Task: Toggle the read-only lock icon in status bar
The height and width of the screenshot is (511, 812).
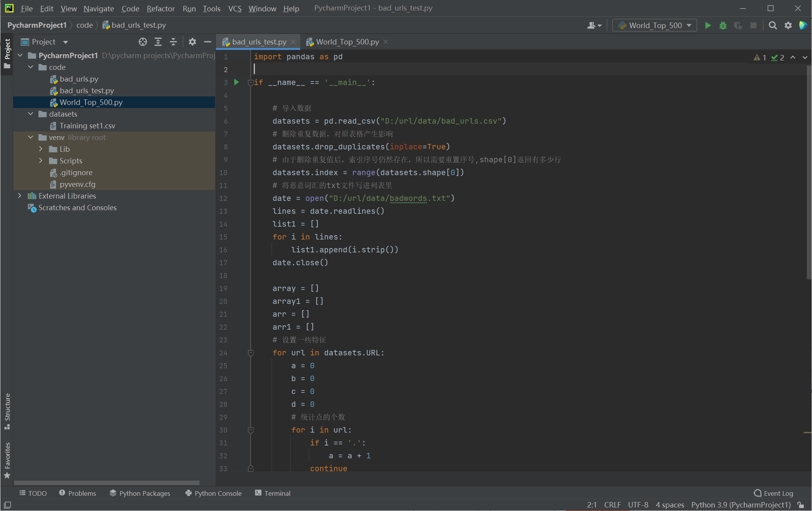Action: pyautogui.click(x=801, y=505)
